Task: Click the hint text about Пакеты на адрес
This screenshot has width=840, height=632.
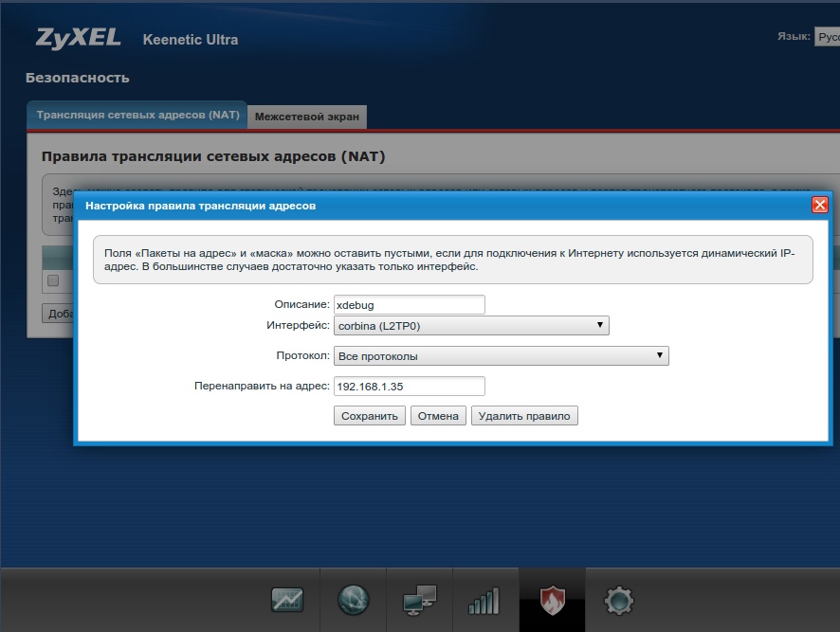Action: point(449,260)
